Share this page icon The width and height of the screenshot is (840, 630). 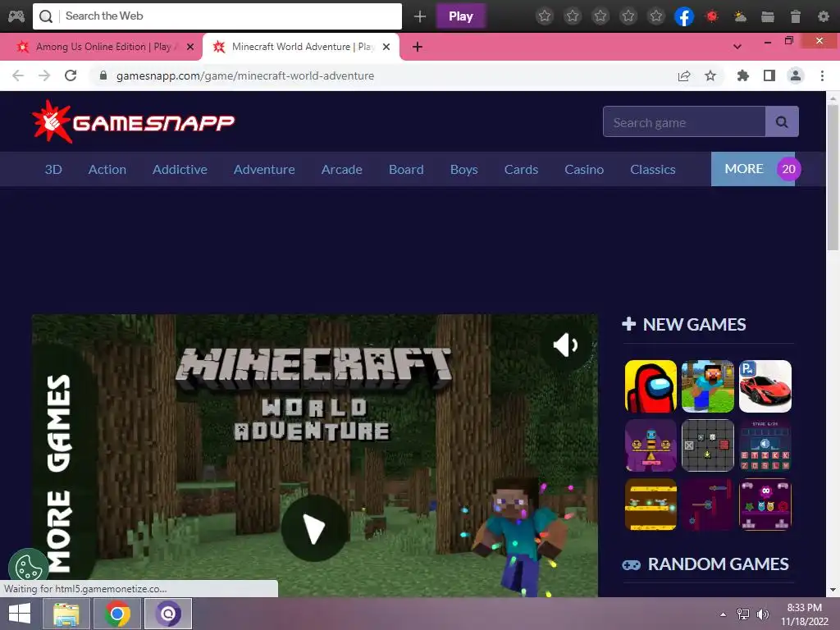click(684, 75)
